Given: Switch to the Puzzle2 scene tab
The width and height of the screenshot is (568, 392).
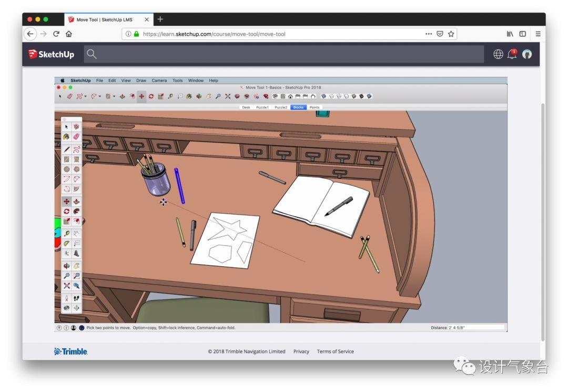Looking at the screenshot, I should point(281,107).
